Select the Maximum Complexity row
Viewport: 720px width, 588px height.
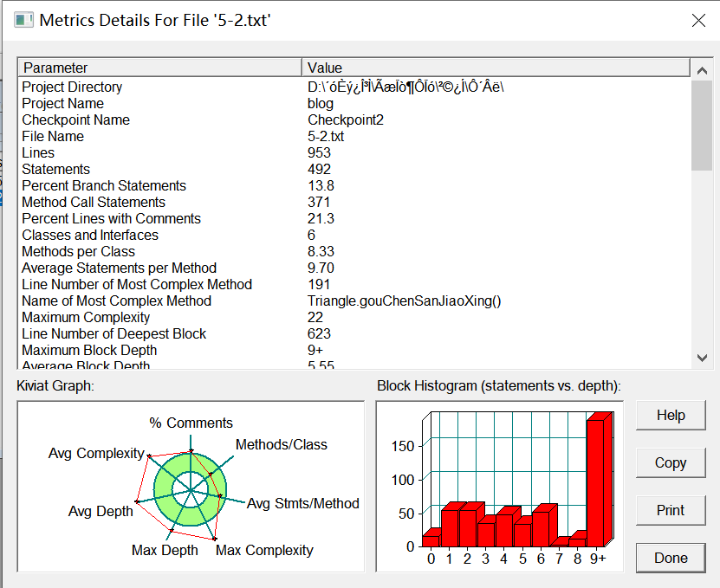(x=354, y=317)
